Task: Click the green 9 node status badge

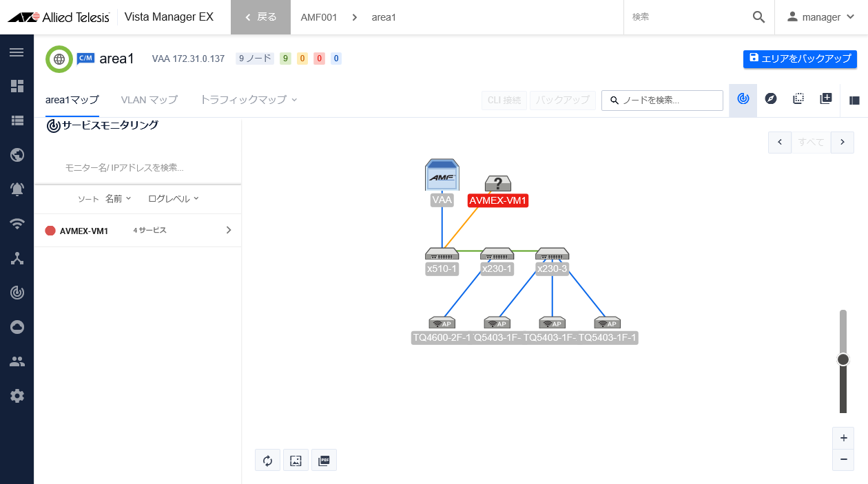Action: (285, 59)
